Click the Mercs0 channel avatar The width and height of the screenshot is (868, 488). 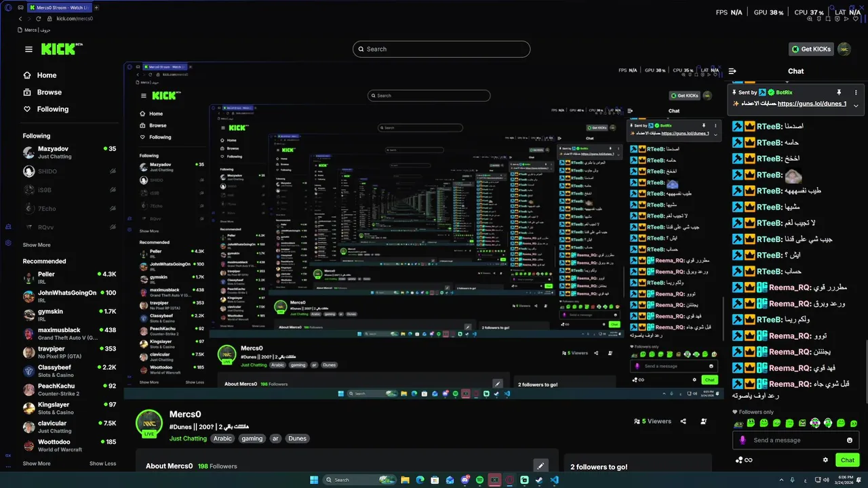point(149,423)
